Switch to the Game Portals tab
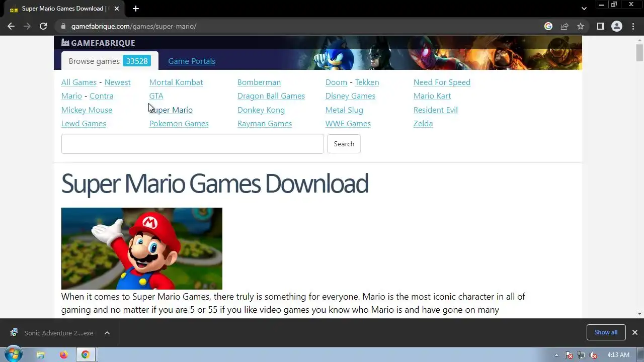 pos(192,61)
